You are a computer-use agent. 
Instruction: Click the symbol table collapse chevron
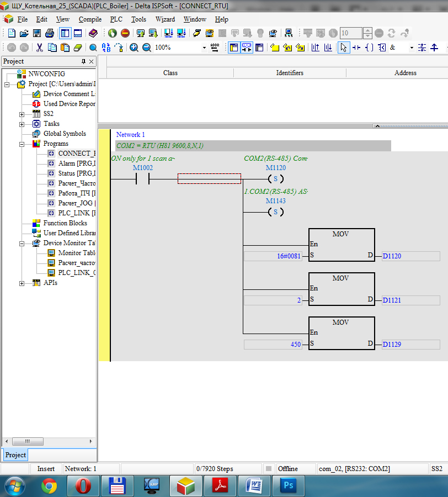pos(377,126)
